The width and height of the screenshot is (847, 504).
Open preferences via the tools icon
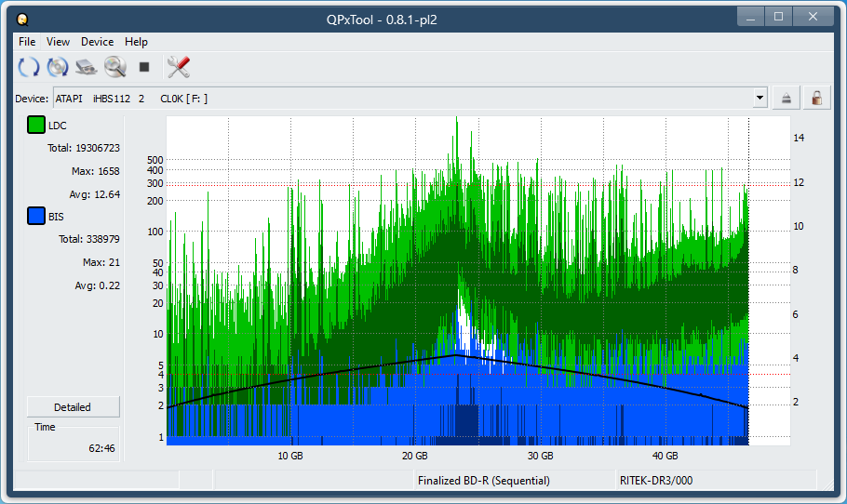coord(179,67)
